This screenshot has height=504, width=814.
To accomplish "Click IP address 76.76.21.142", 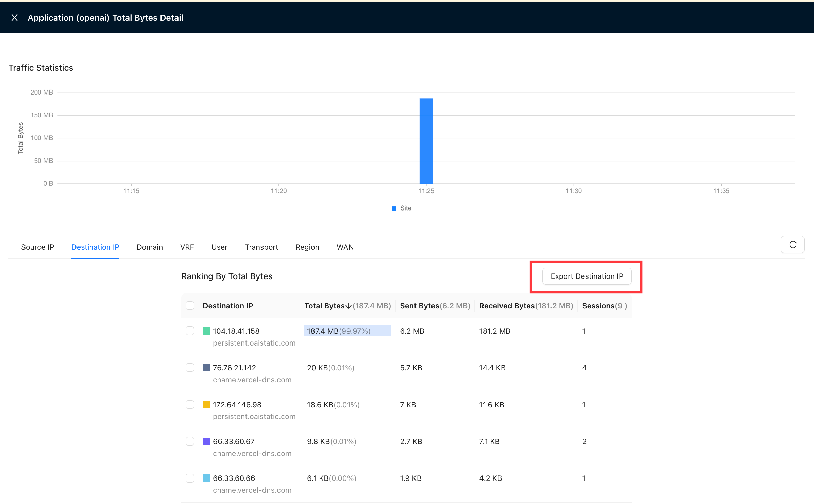I will click(234, 368).
